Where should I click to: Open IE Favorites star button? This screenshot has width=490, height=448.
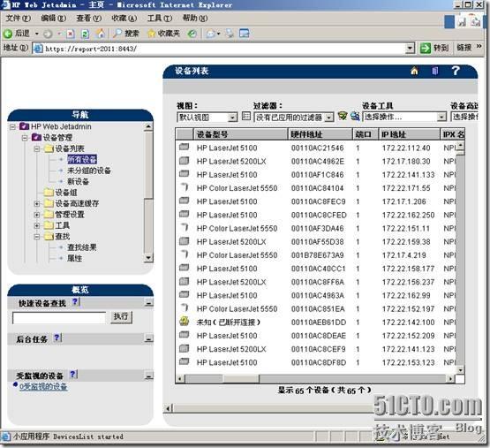[163, 34]
